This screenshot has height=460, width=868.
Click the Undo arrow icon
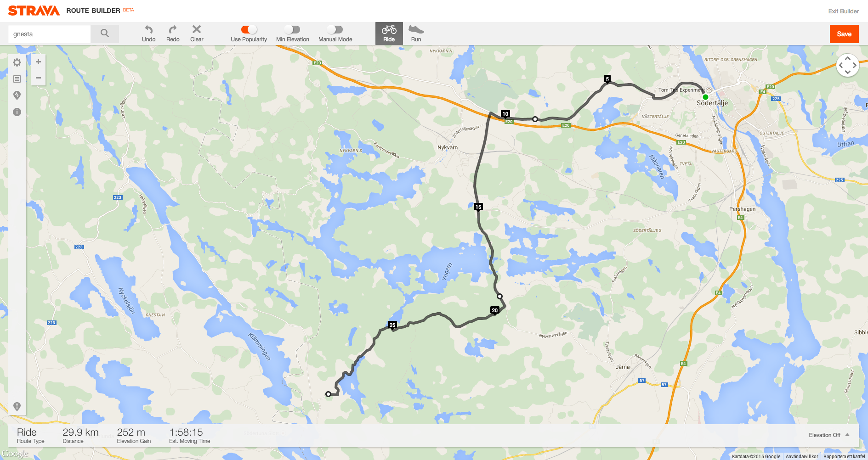point(148,30)
